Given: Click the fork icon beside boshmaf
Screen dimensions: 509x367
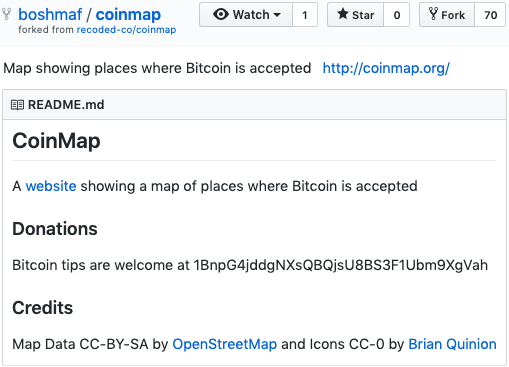Looking at the screenshot, I should (x=6, y=14).
